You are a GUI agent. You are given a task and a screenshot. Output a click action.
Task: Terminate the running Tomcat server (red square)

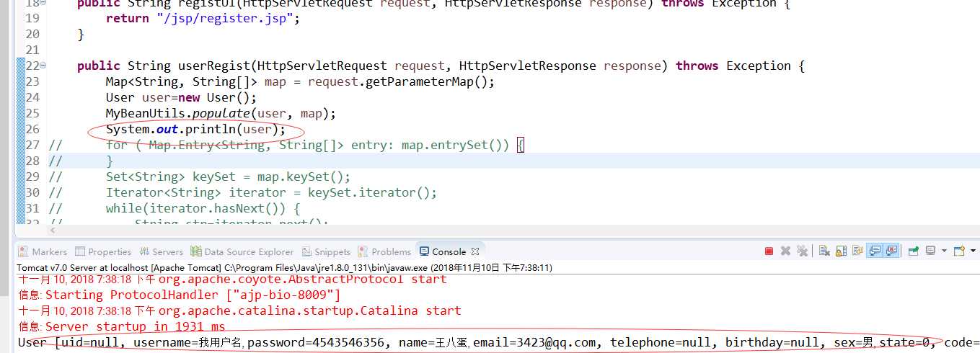(769, 251)
